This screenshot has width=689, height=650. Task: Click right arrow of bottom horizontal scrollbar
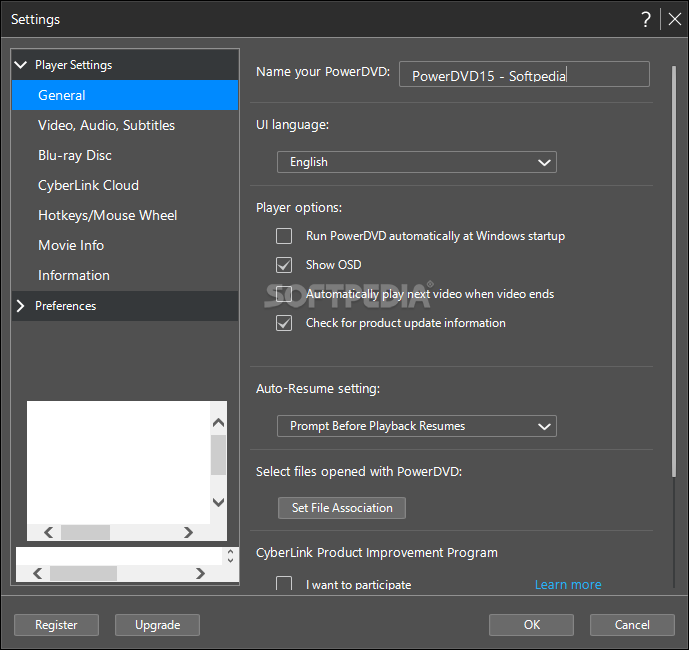tap(200, 574)
